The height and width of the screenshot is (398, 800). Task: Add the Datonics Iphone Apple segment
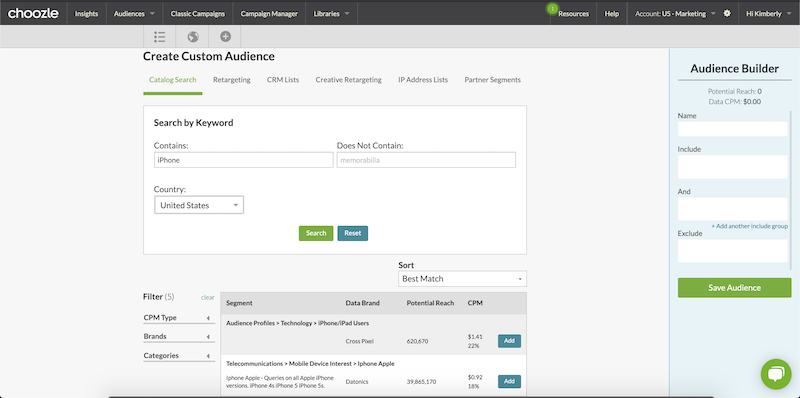coord(509,381)
